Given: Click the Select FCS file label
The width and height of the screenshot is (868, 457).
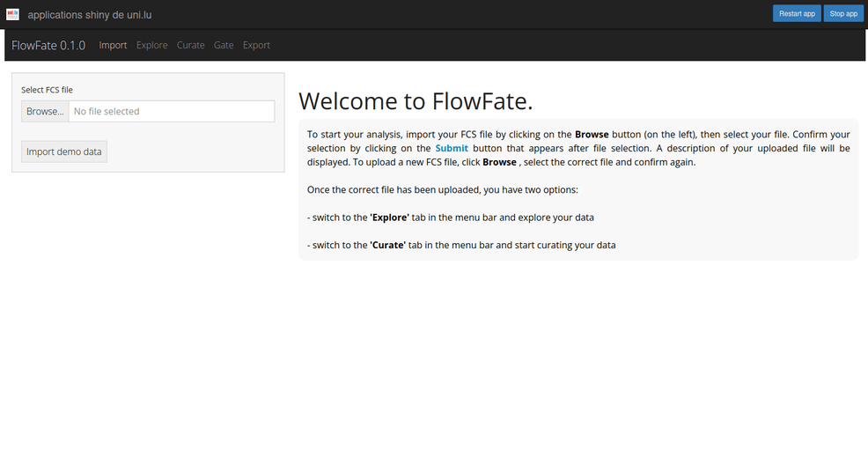Looking at the screenshot, I should point(47,90).
